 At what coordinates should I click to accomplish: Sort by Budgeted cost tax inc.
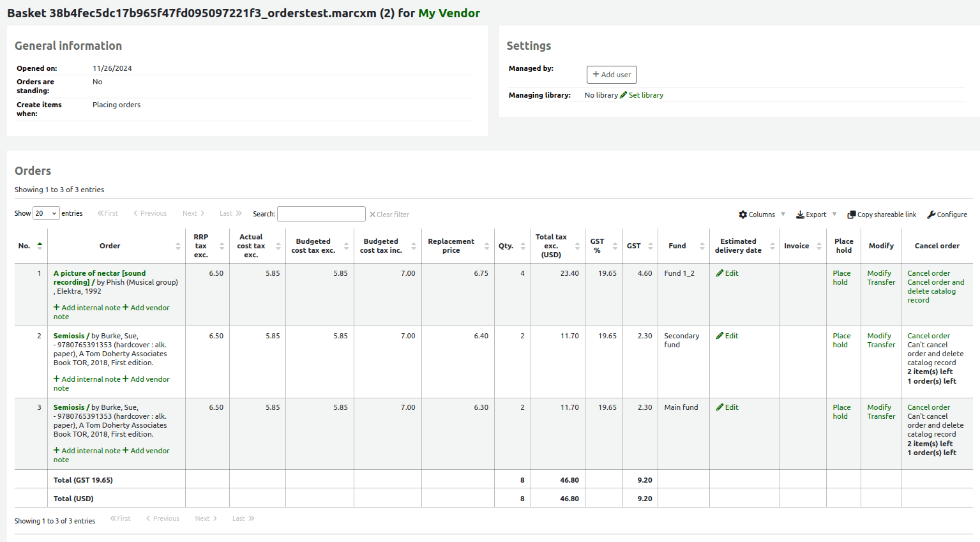pyautogui.click(x=388, y=246)
